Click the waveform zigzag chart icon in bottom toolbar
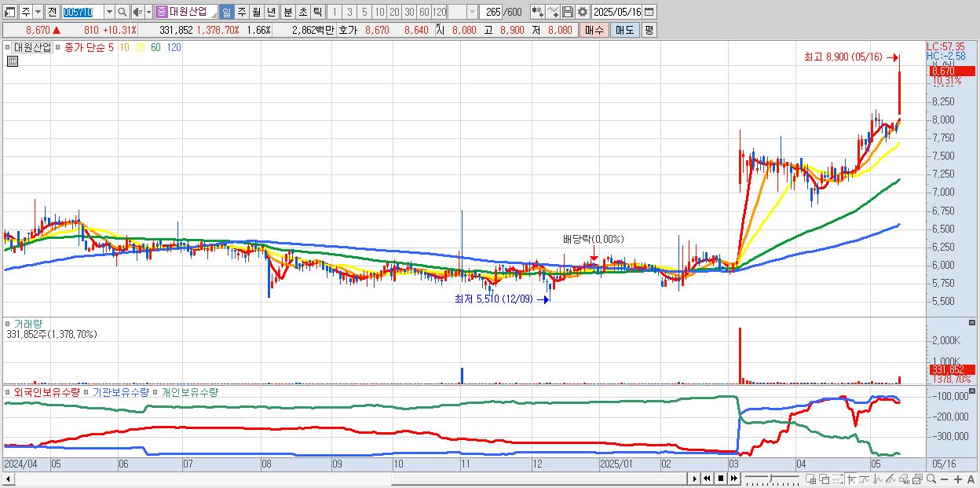Image resolution: width=980 pixels, height=488 pixels. tap(877, 479)
